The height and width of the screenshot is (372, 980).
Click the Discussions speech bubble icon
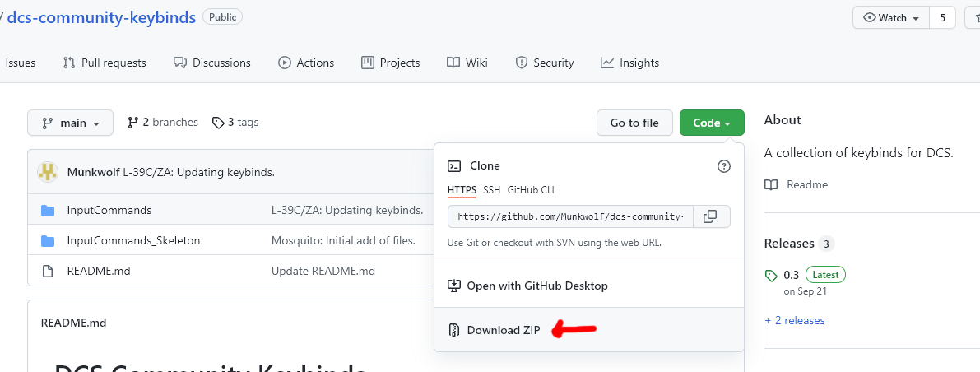tap(180, 63)
